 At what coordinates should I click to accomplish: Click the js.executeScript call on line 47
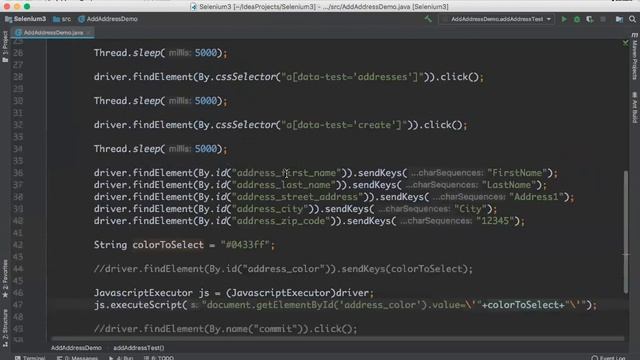click(x=345, y=305)
